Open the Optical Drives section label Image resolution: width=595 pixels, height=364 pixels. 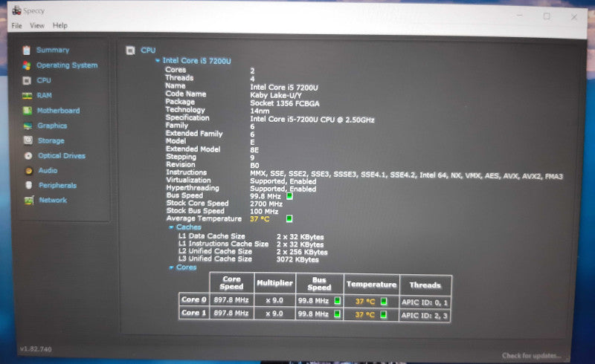(62, 156)
